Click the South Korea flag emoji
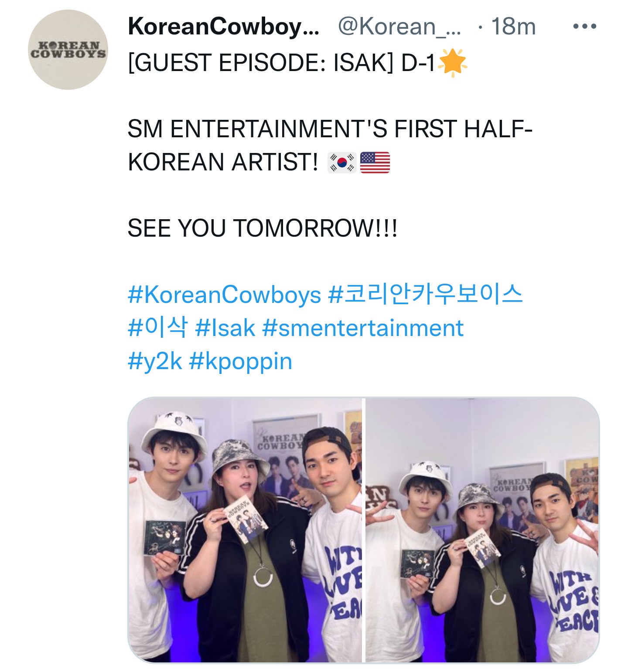Screen dimensions: 628x672 (x=342, y=162)
